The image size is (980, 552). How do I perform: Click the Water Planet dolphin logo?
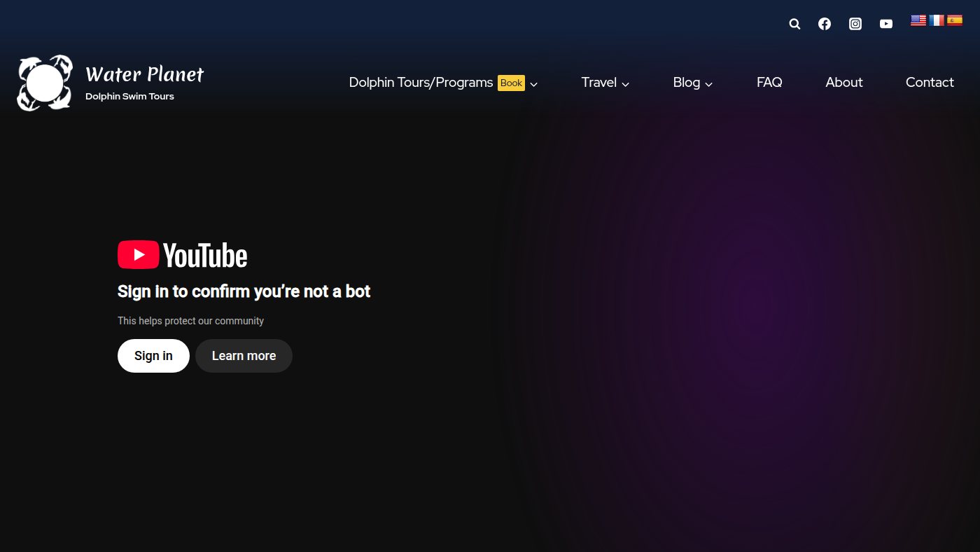[x=45, y=83]
